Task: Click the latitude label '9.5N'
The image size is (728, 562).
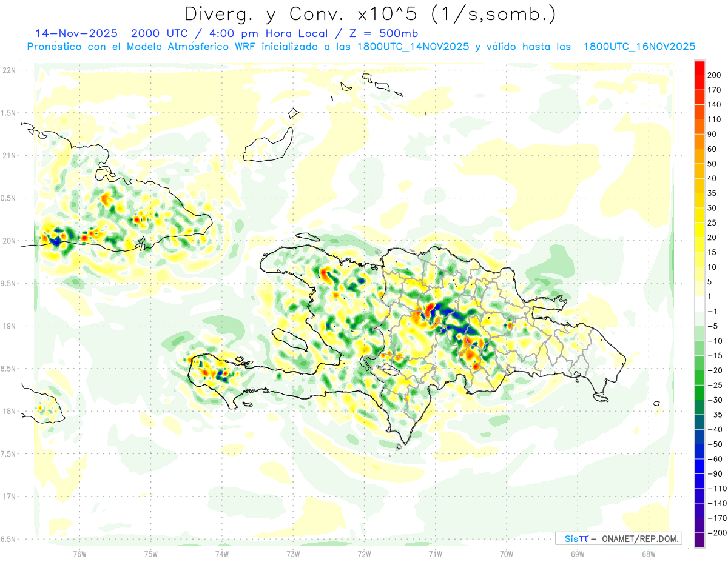Action: 8,283
